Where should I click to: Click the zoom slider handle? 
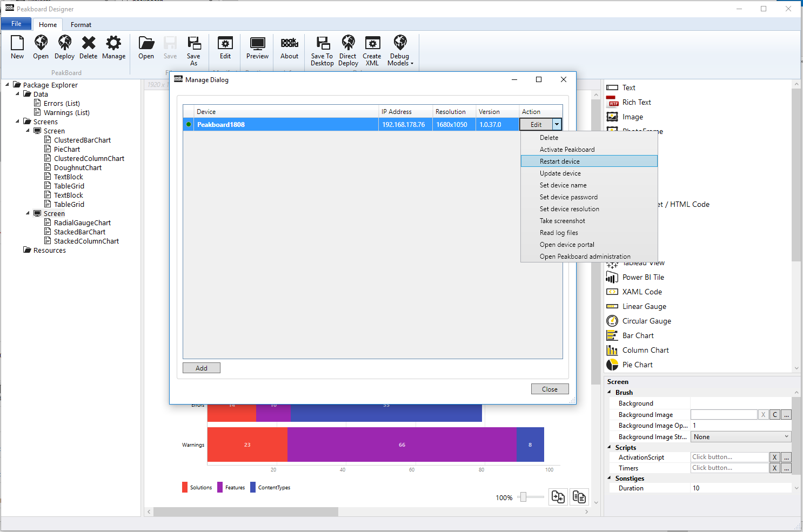(523, 497)
